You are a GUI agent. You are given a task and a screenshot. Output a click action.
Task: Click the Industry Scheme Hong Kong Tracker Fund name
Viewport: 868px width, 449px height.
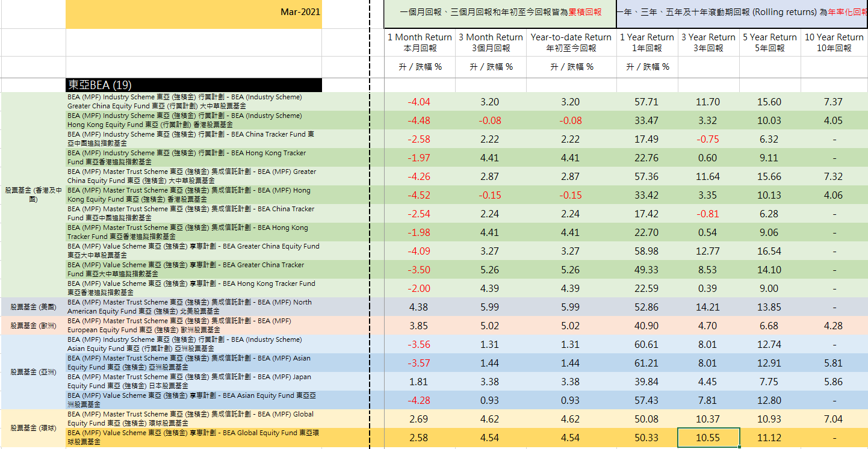194,158
